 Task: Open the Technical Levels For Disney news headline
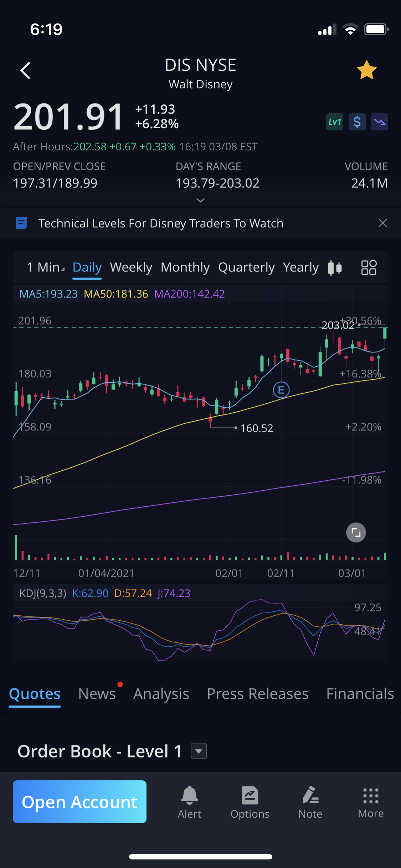(160, 223)
